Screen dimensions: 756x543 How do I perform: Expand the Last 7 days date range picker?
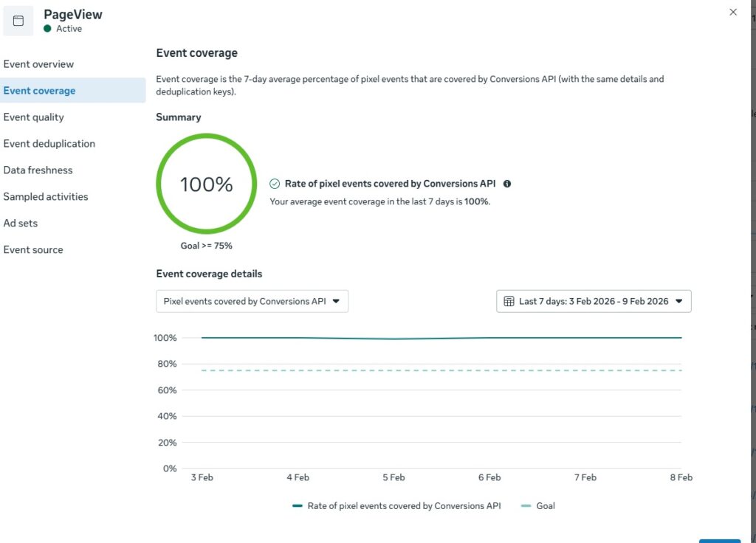click(x=594, y=301)
